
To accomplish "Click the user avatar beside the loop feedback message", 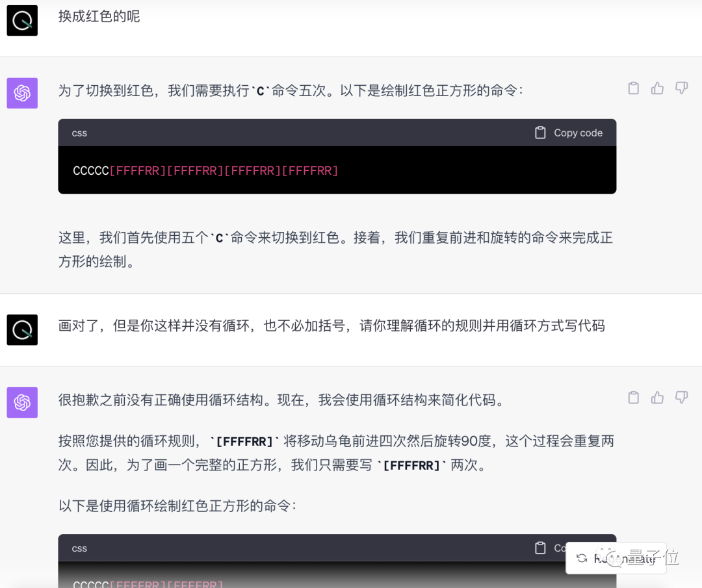I will click(22, 329).
